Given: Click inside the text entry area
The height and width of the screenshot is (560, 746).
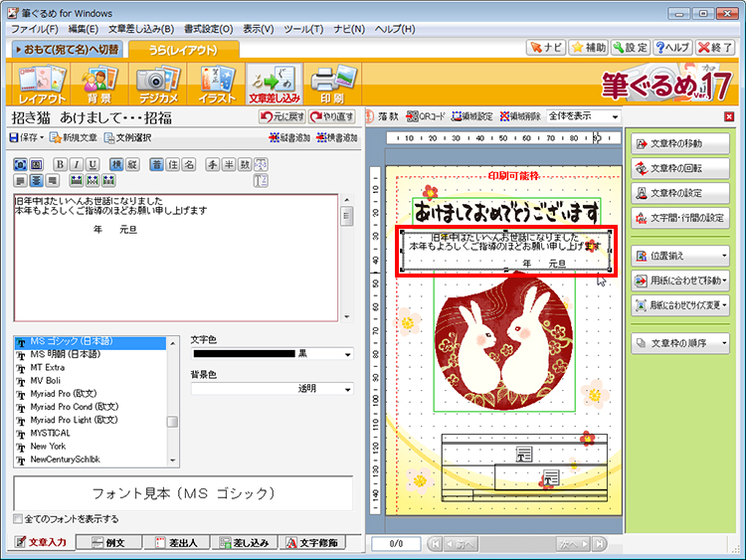Looking at the screenshot, I should pyautogui.click(x=176, y=258).
